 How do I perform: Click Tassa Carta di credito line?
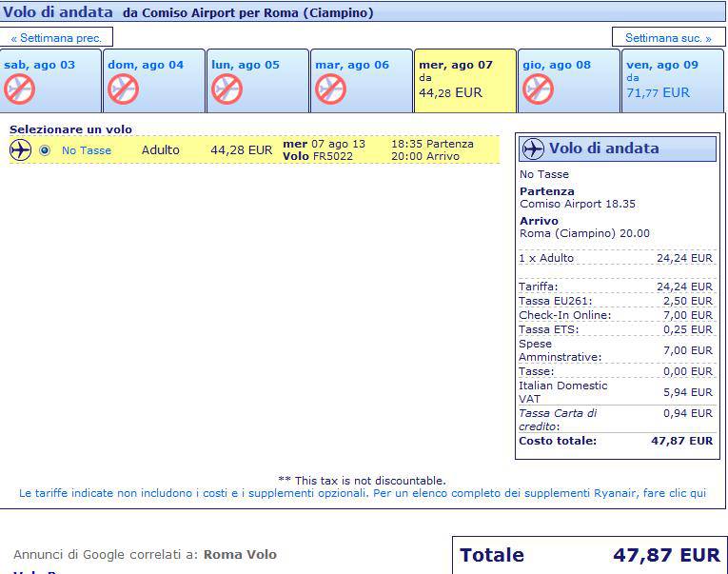point(616,420)
